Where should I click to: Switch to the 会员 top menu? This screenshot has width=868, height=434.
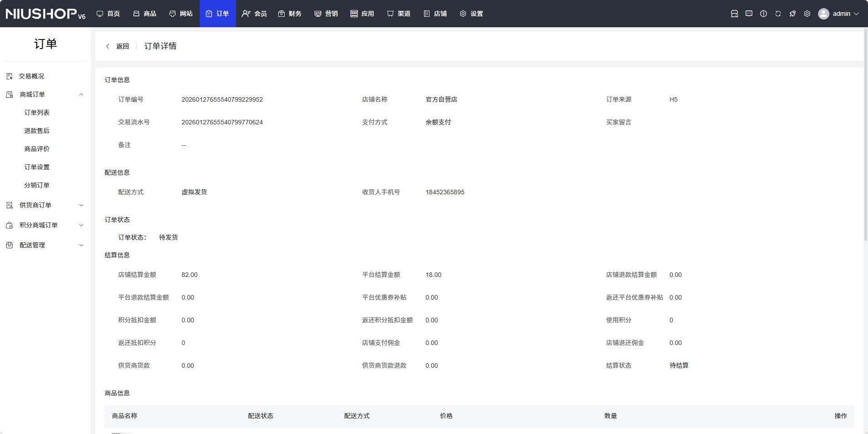[254, 14]
